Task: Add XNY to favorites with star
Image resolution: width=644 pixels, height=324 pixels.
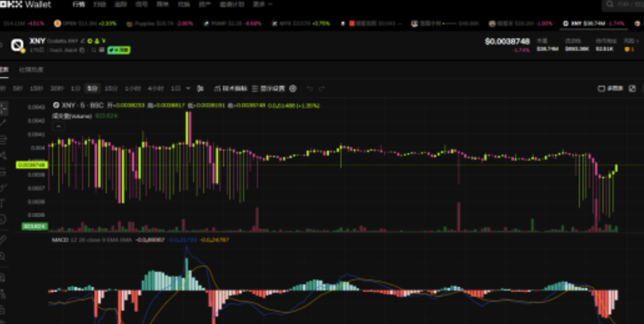Action: (2, 45)
